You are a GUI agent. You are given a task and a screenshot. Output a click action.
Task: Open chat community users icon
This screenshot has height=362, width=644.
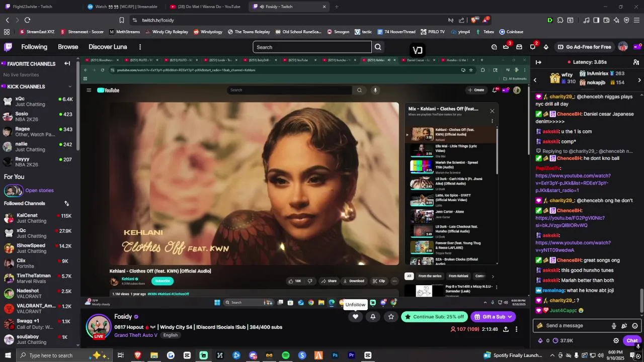coord(636,62)
